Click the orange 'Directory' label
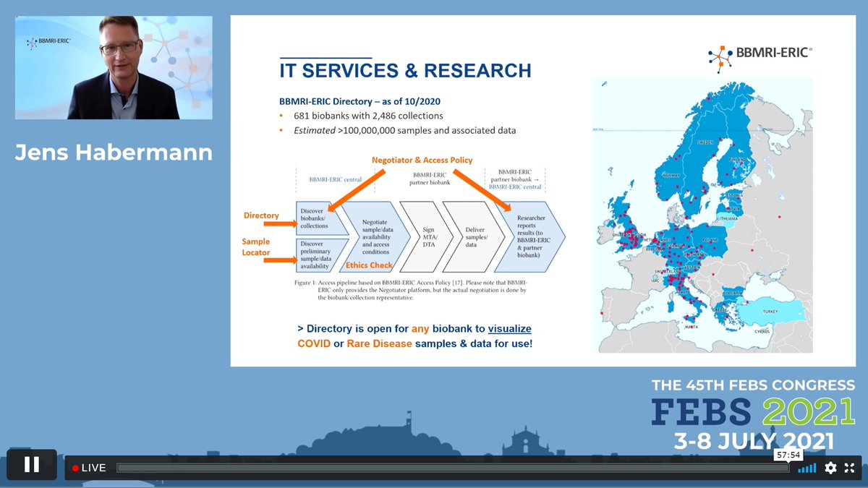This screenshot has width=868, height=488. (261, 215)
